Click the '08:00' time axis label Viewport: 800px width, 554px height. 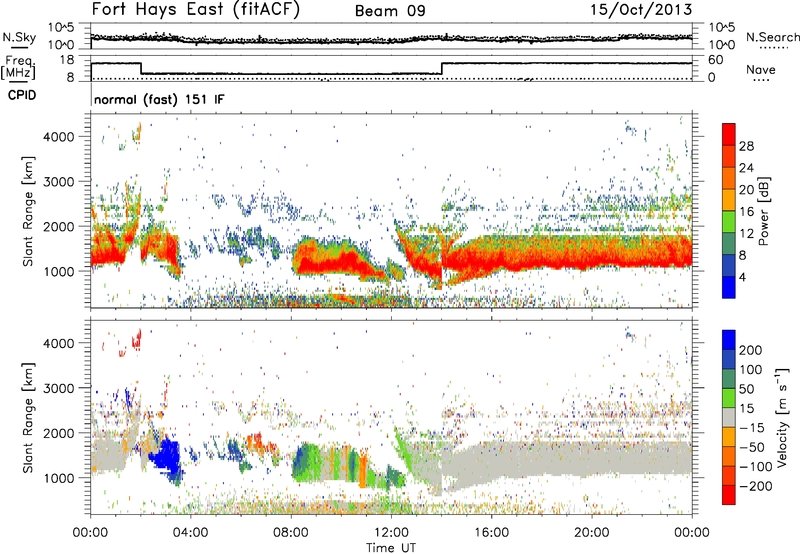(x=291, y=533)
